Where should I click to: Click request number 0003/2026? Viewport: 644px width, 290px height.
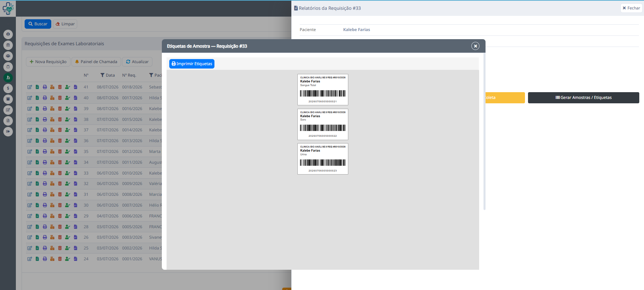click(x=132, y=237)
